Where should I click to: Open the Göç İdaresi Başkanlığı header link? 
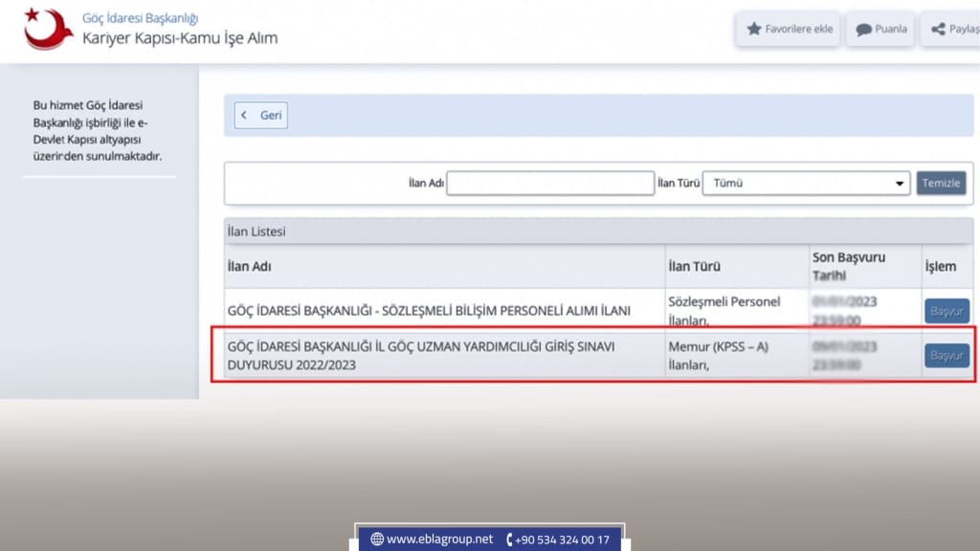[140, 18]
